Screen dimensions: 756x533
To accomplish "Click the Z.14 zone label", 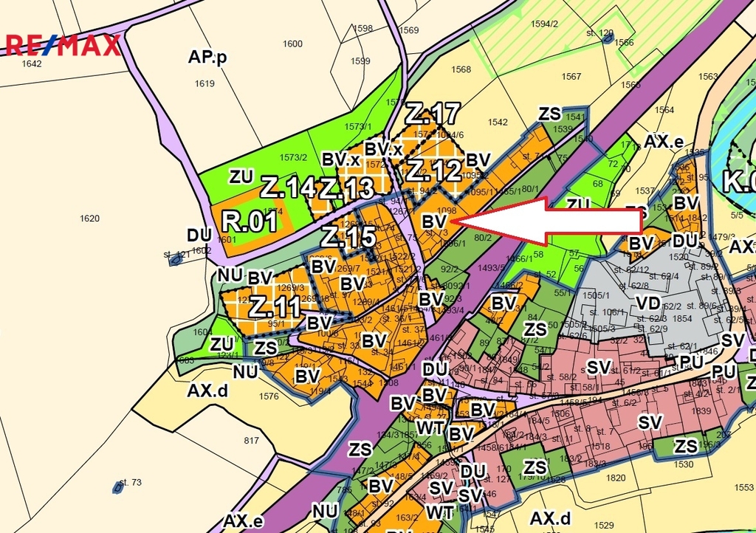I will (287, 188).
